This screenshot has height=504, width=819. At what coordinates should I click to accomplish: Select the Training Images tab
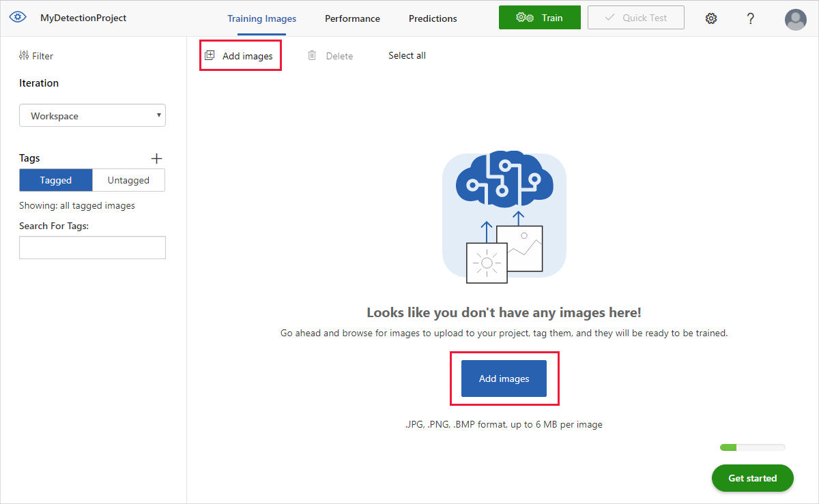261,18
